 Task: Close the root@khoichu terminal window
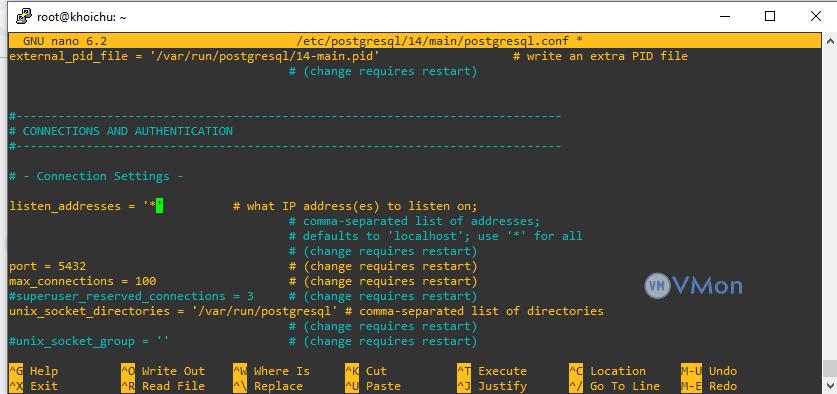point(816,17)
